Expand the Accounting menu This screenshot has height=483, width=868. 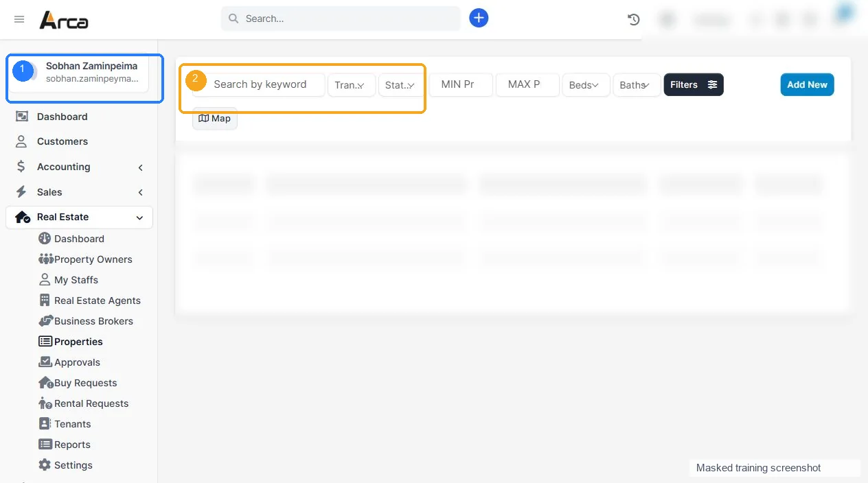click(x=79, y=167)
